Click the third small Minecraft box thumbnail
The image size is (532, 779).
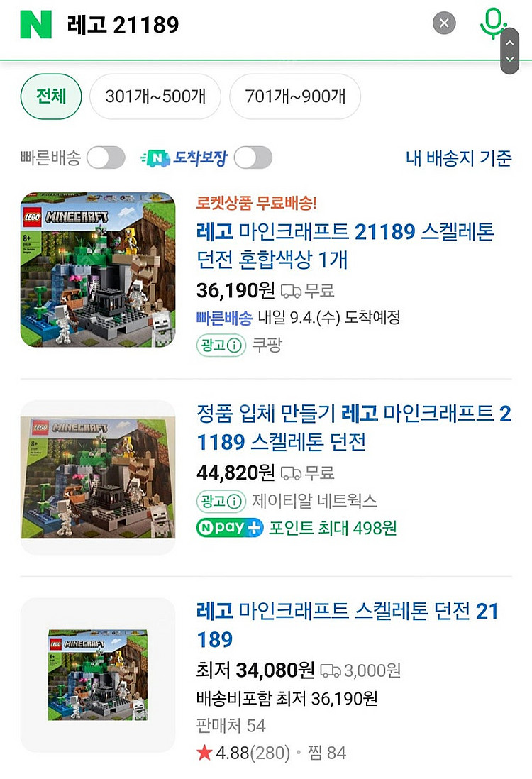point(98,675)
